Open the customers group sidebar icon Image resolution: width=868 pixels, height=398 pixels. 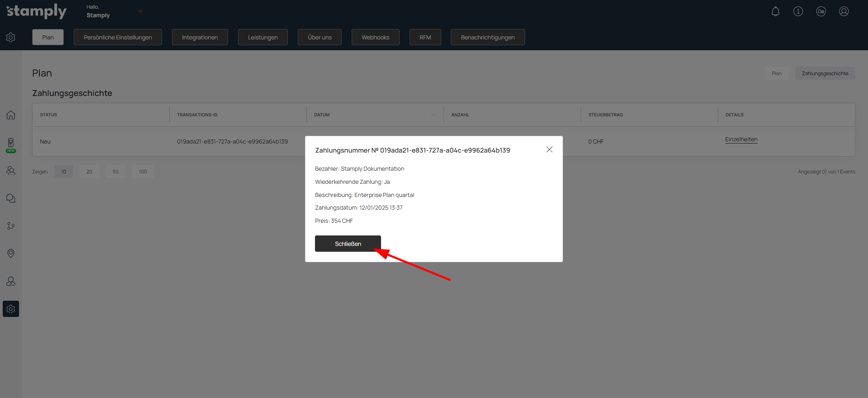[11, 171]
